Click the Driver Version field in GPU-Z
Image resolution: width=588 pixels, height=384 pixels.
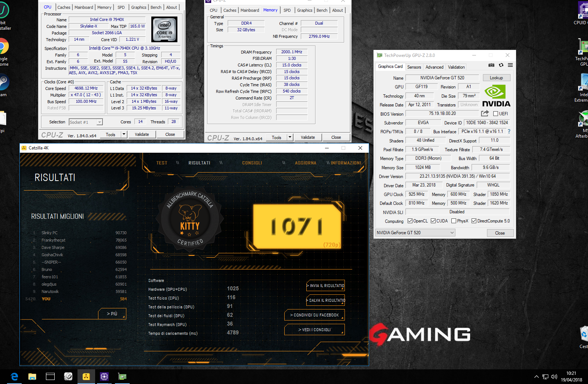point(458,176)
